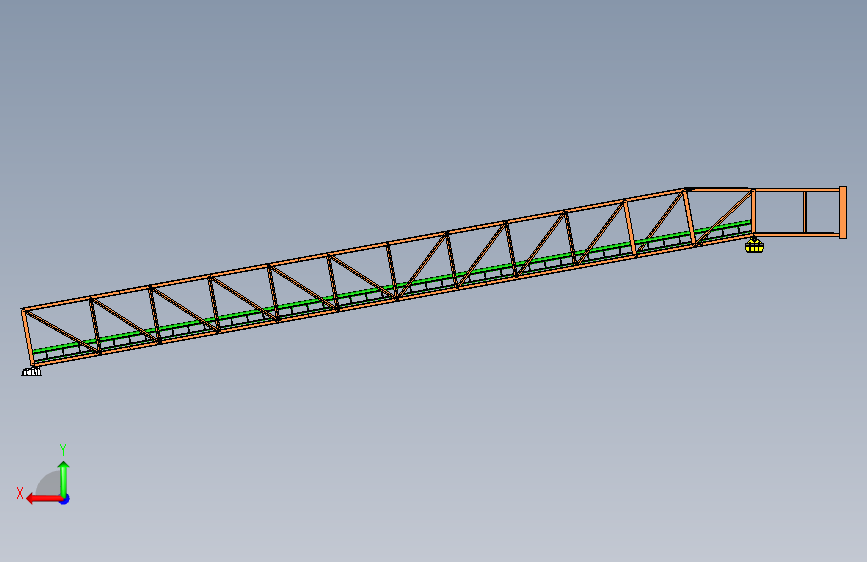Click the red X axis arrow of triad
The height and width of the screenshot is (562, 867).
click(44, 499)
